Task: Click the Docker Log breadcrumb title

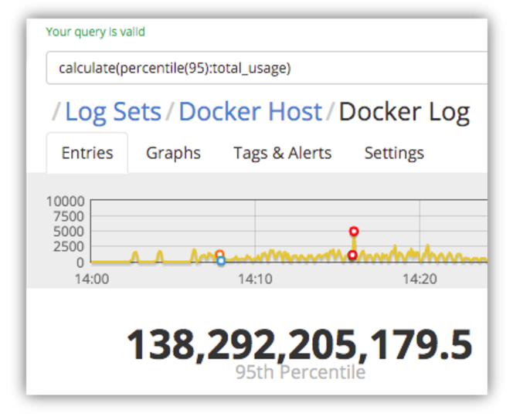Action: click(x=403, y=112)
